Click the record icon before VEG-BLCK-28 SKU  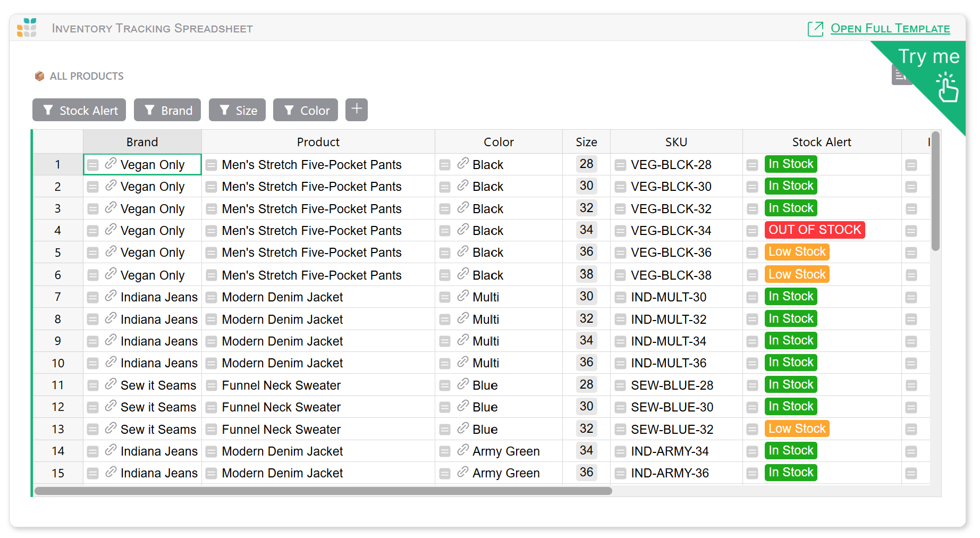[620, 165]
